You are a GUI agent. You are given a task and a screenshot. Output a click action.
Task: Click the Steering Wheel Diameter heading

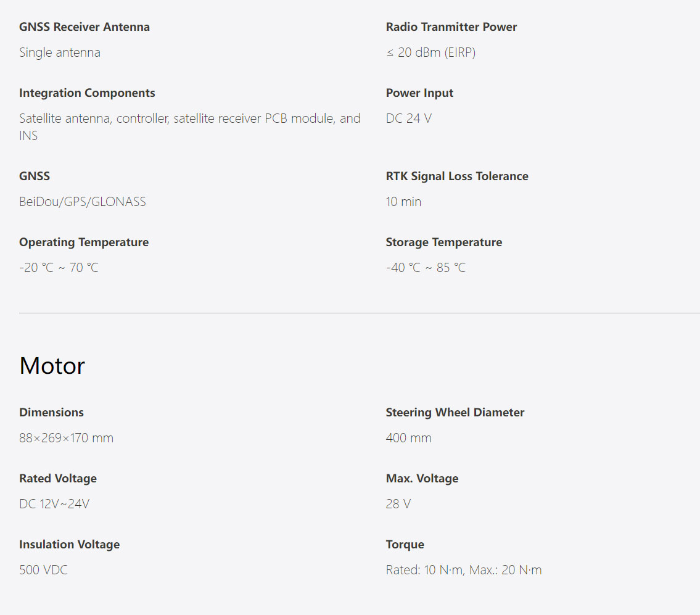(x=455, y=412)
